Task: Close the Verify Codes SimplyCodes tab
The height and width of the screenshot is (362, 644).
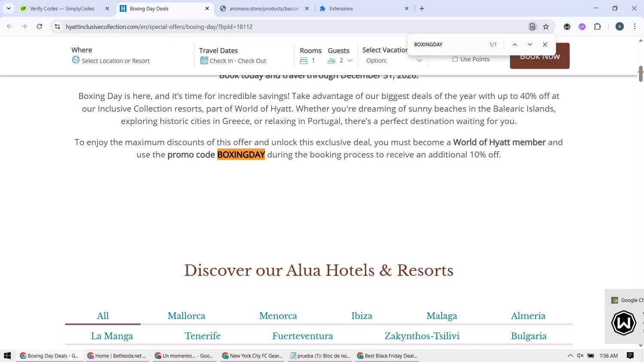Action: [x=107, y=9]
